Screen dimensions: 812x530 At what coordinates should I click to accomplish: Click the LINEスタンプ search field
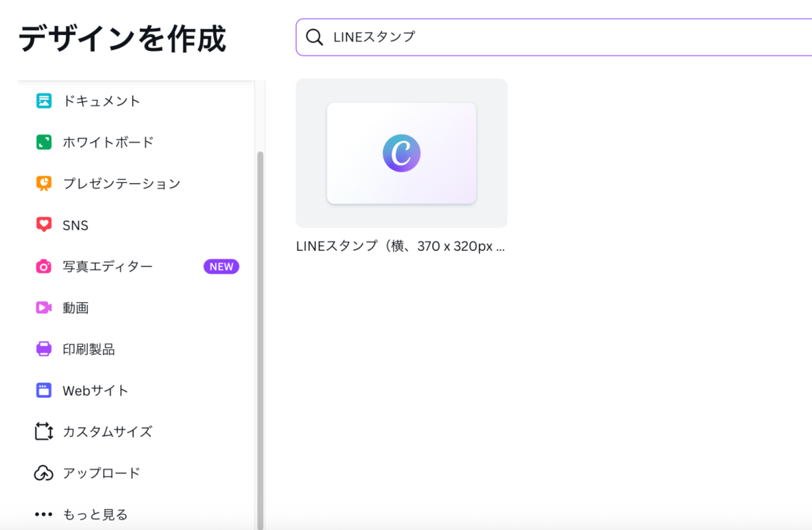click(553, 37)
